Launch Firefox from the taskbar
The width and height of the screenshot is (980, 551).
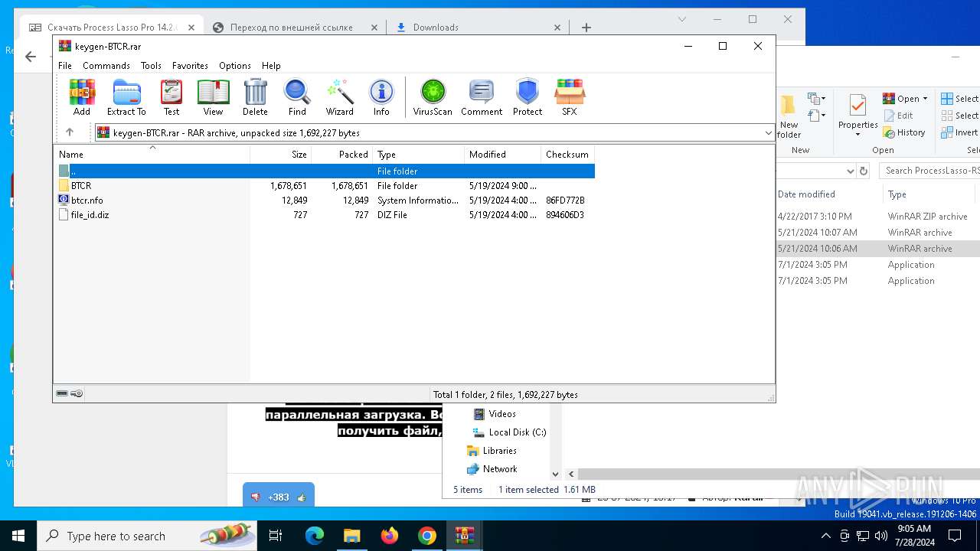pos(390,536)
